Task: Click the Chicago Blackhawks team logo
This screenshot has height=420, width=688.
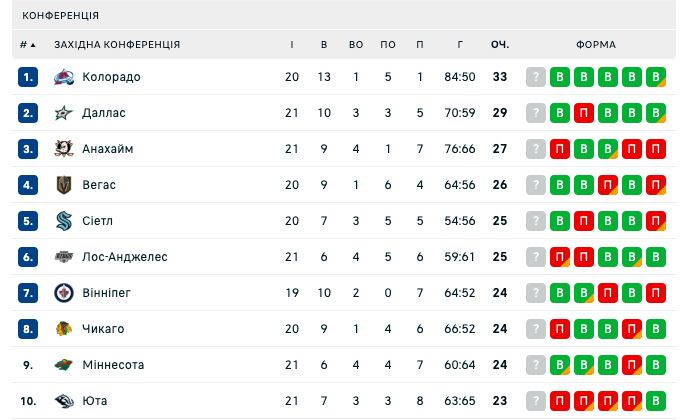Action: click(x=64, y=329)
